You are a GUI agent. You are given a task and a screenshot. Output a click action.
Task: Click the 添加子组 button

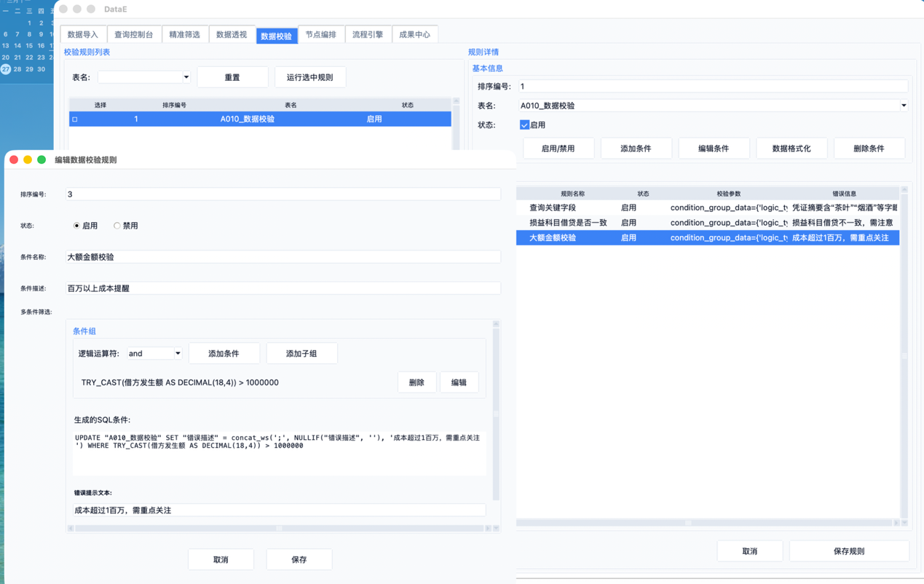[301, 354]
